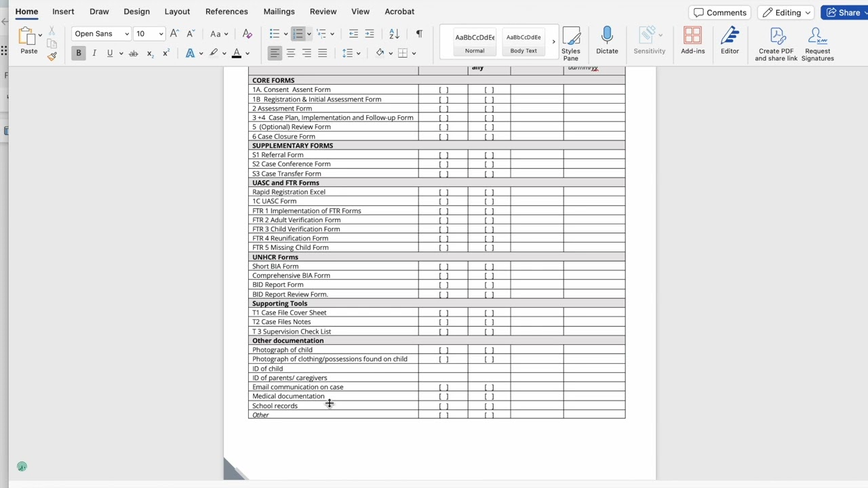Clear all formatting eraser icon
This screenshot has width=868, height=488.
[247, 33]
